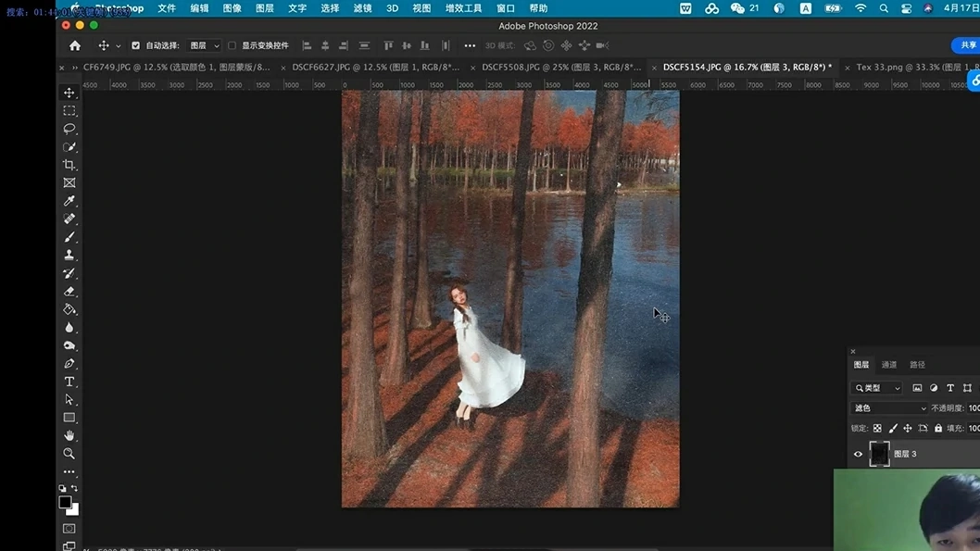Open the 图像 menu

click(232, 8)
